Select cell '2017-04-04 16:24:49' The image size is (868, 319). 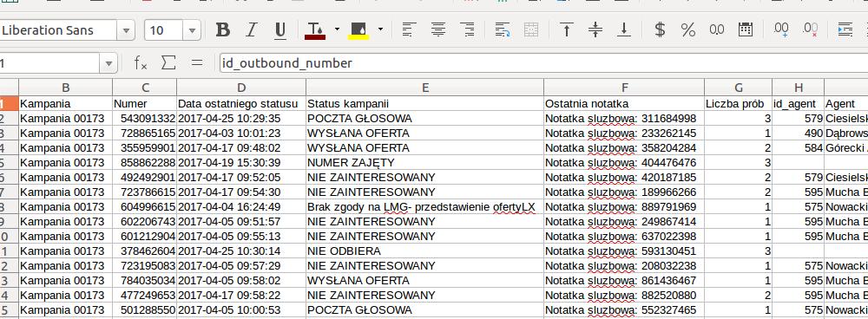[x=241, y=207]
